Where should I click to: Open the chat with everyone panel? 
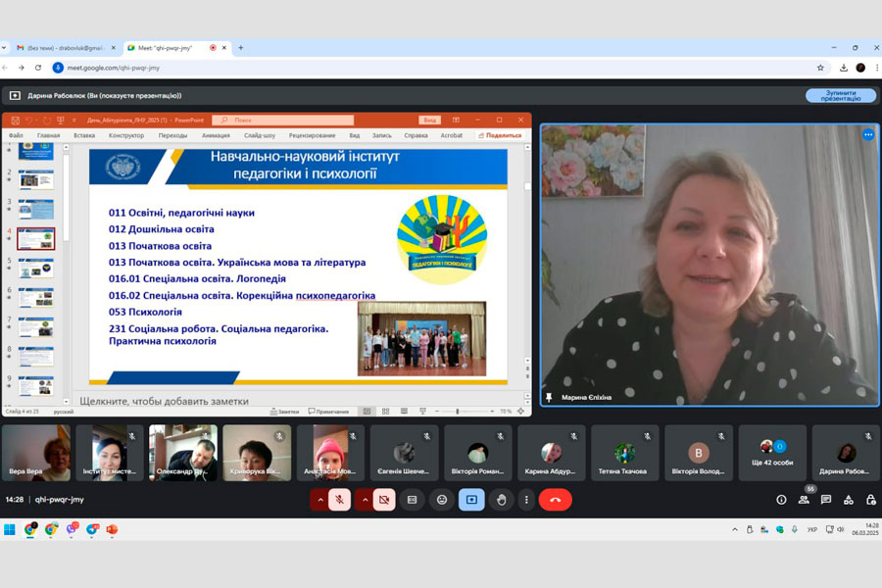pos(826,500)
